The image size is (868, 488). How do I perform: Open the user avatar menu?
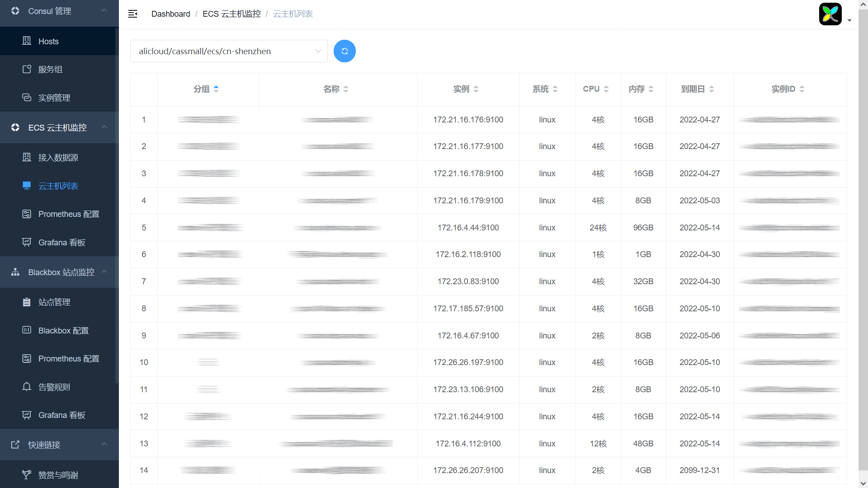[830, 14]
